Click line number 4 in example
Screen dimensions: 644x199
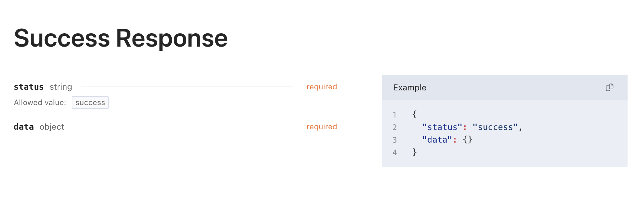(394, 152)
